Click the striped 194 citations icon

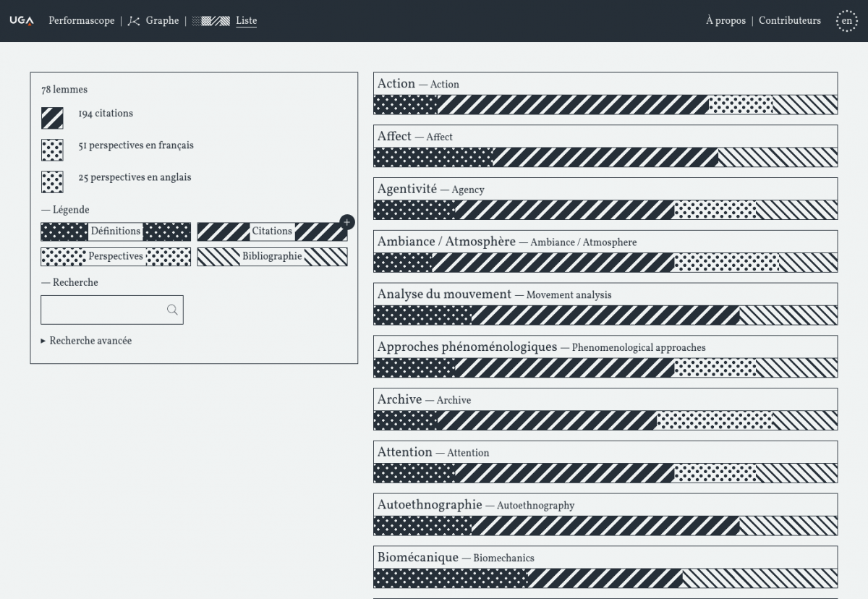[52, 117]
